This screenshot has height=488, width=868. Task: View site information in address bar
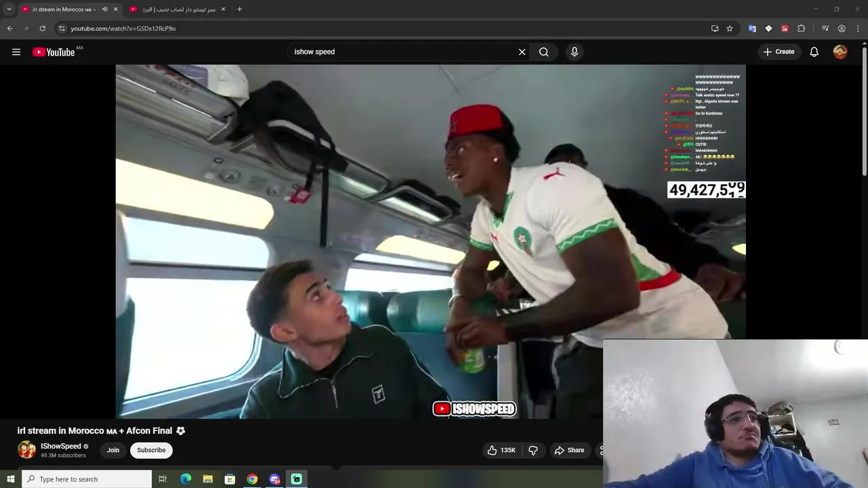62,28
